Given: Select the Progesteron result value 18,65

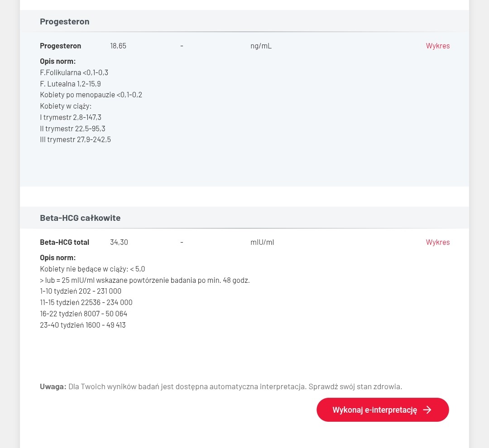Looking at the screenshot, I should click(x=118, y=46).
